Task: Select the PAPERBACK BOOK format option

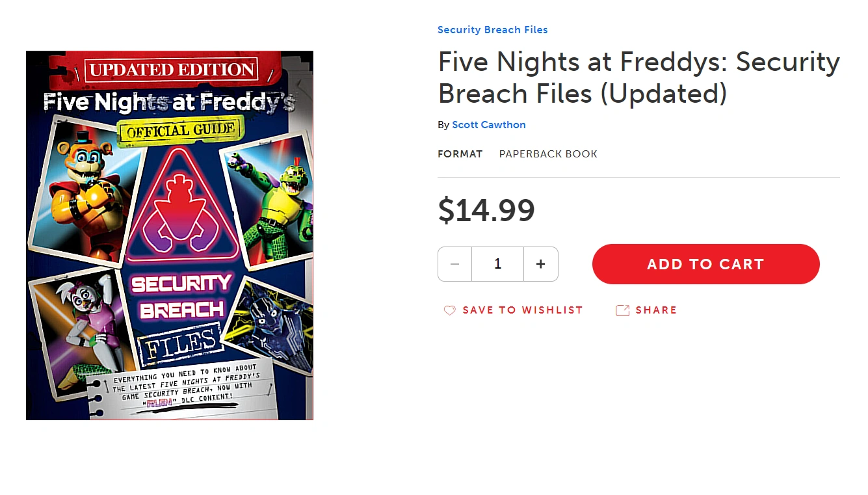Action: 548,154
